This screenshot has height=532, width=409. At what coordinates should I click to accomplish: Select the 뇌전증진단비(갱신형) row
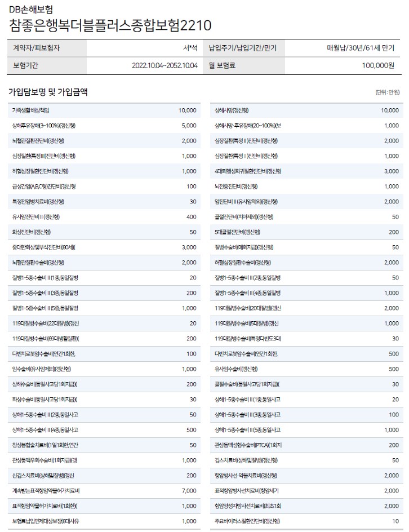click(x=306, y=187)
